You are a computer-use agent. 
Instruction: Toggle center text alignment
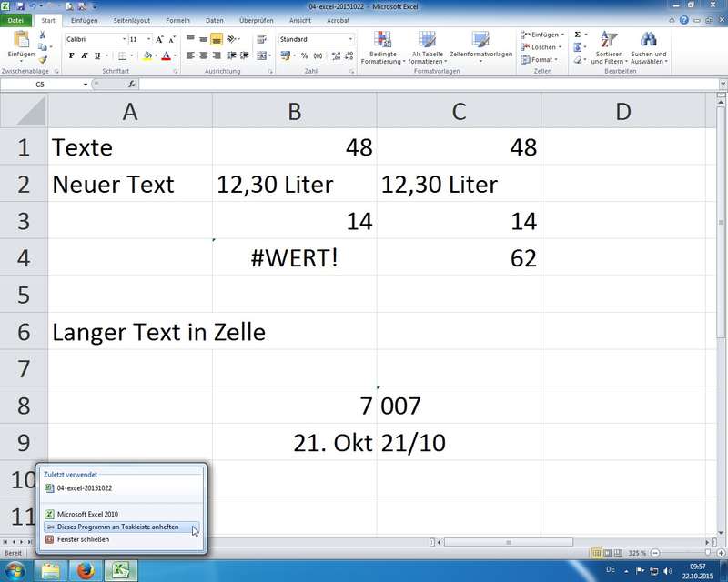coord(203,55)
